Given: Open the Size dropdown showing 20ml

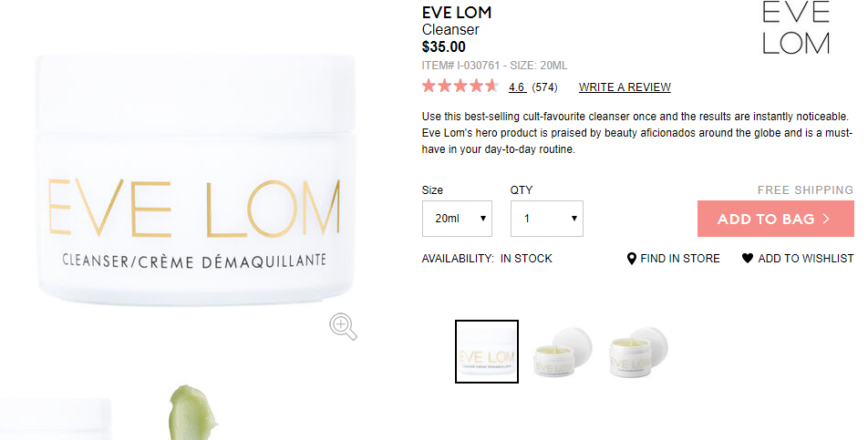Looking at the screenshot, I should [x=457, y=219].
